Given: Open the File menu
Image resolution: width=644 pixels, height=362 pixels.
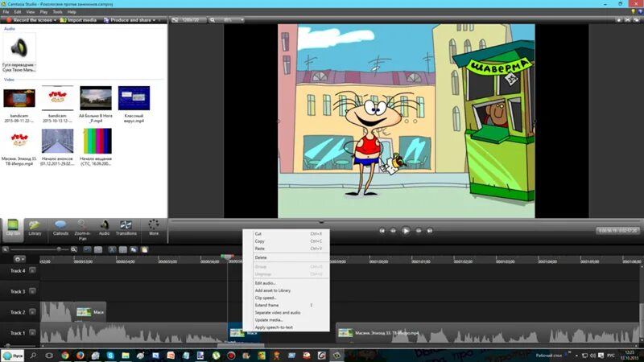Looking at the screenshot, I should coord(6,12).
